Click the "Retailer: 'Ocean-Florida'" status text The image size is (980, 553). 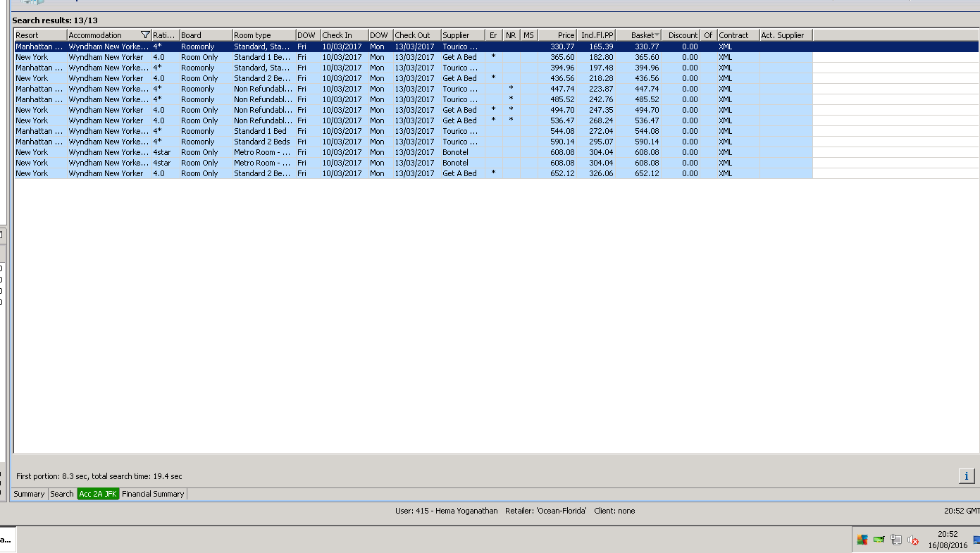click(546, 511)
